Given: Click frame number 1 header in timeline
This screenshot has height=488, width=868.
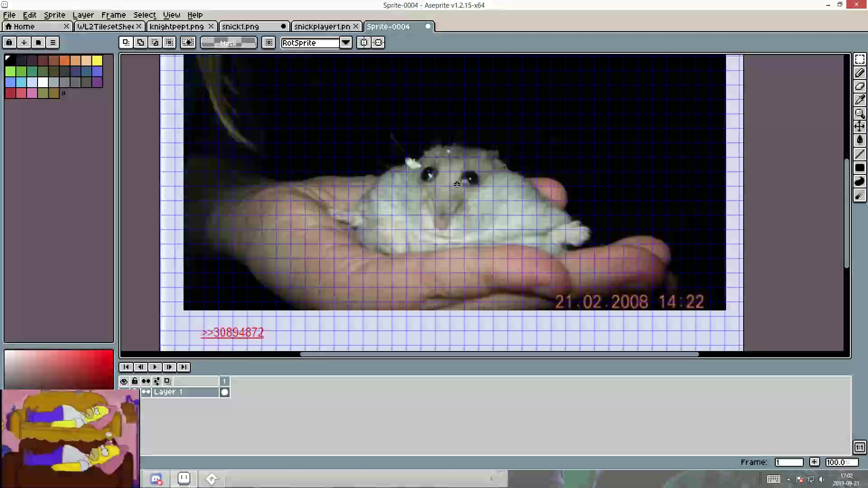Looking at the screenshot, I should 225,381.
